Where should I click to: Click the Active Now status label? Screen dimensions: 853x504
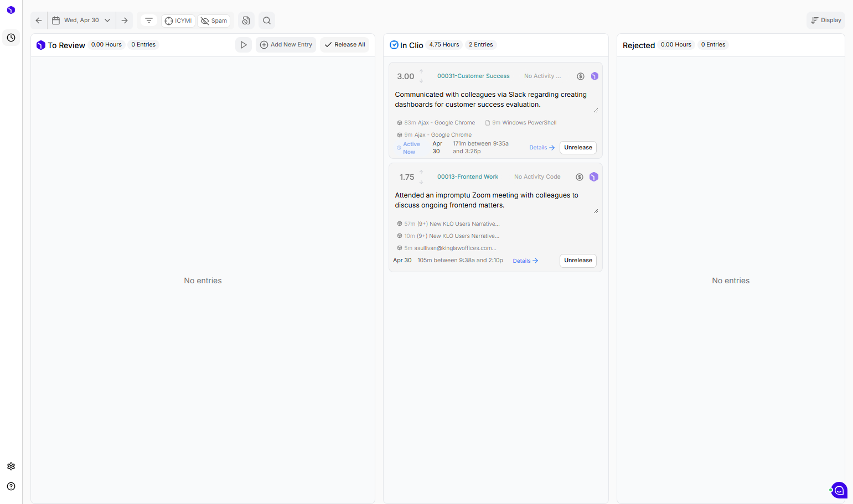click(409, 148)
